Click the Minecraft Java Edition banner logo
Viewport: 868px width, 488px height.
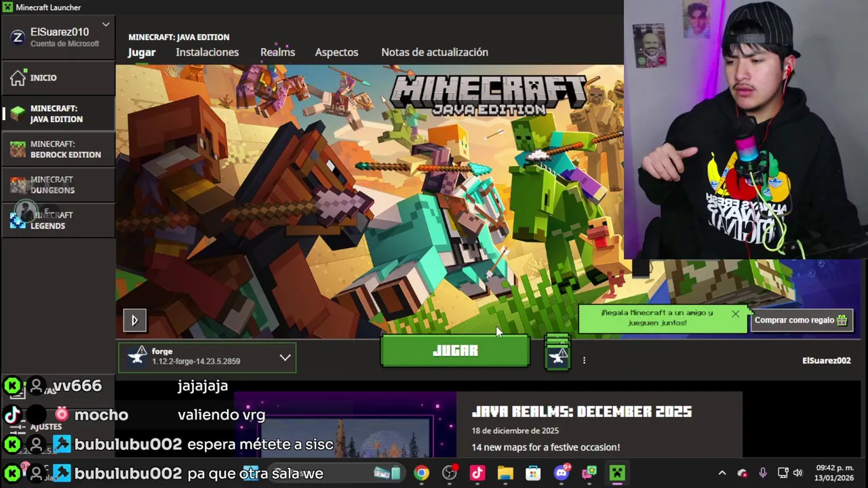pos(489,95)
